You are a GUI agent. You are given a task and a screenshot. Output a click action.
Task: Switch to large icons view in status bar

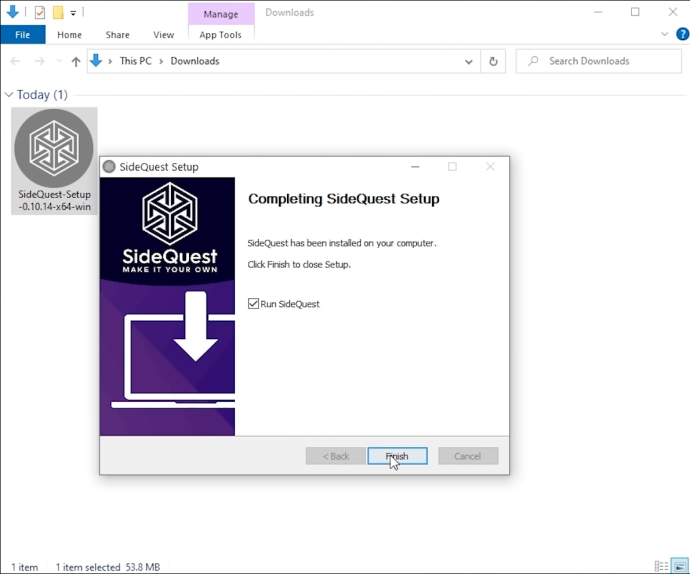pyautogui.click(x=679, y=566)
